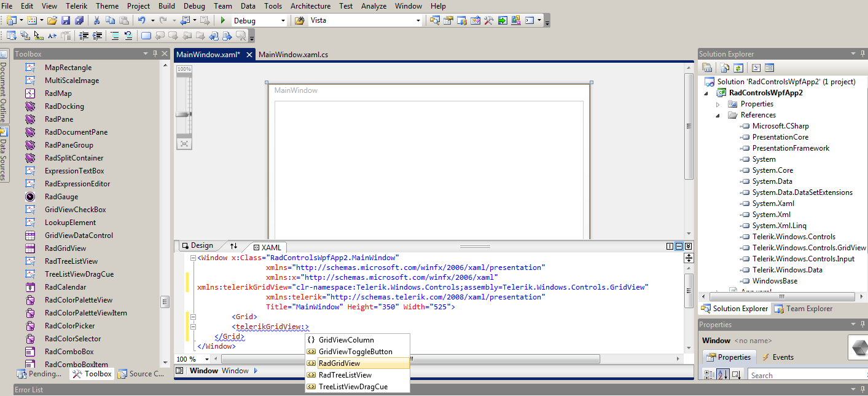Open the Debug menu
Screen dimensions: 868x396
(194, 6)
